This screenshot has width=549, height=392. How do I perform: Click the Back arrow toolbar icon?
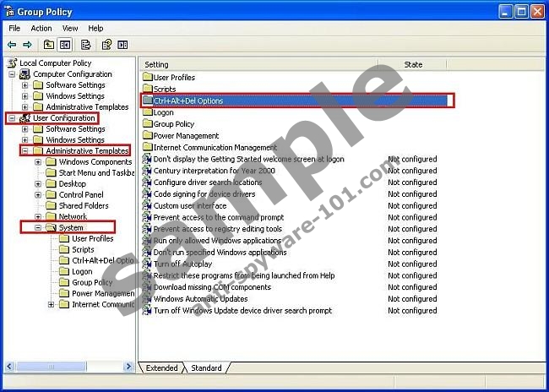pyautogui.click(x=12, y=45)
